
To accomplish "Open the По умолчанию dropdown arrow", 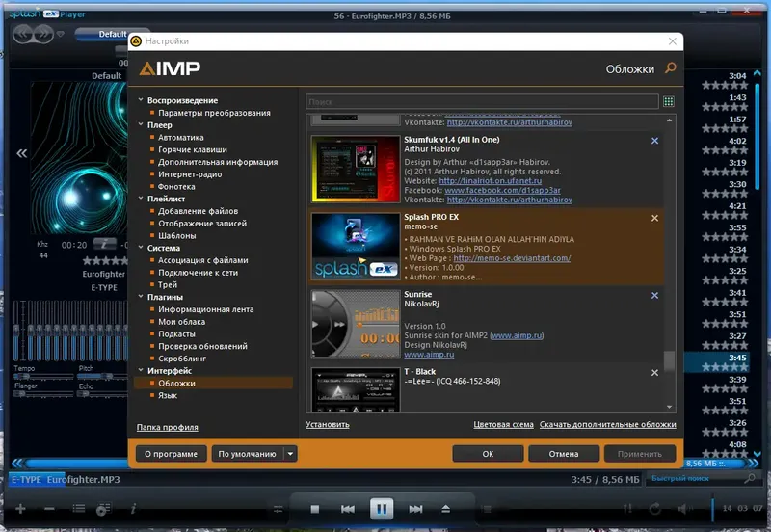I will click(x=291, y=454).
